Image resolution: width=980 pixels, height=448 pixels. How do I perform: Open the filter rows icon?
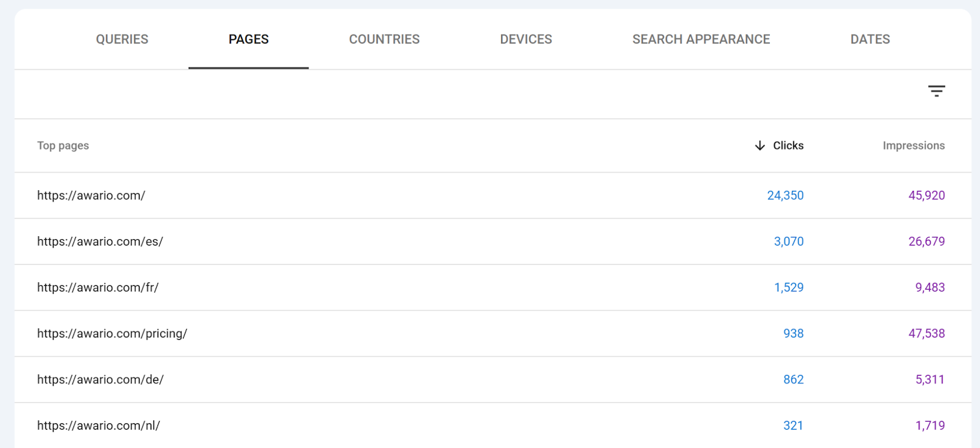click(937, 91)
